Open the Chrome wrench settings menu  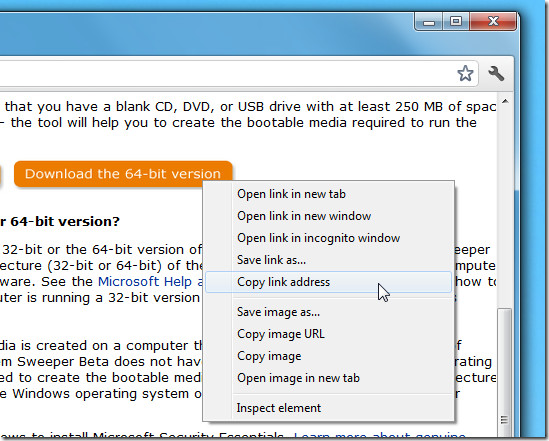point(496,74)
